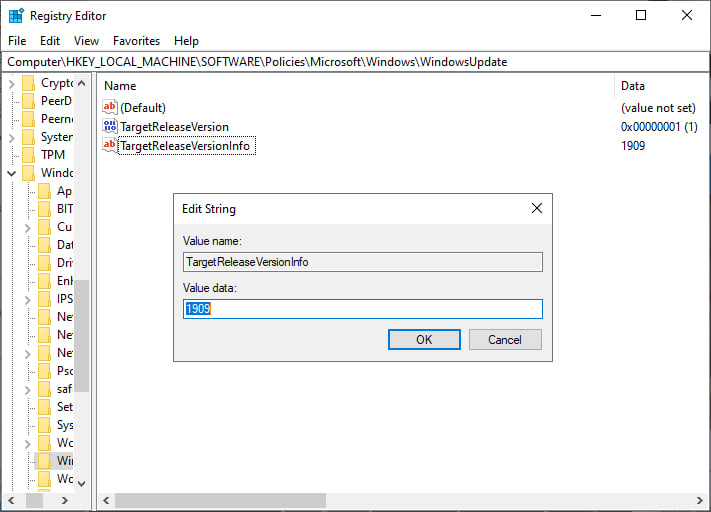The width and height of the screenshot is (711, 512).
Task: Close the Edit String dialog
Action: point(536,208)
